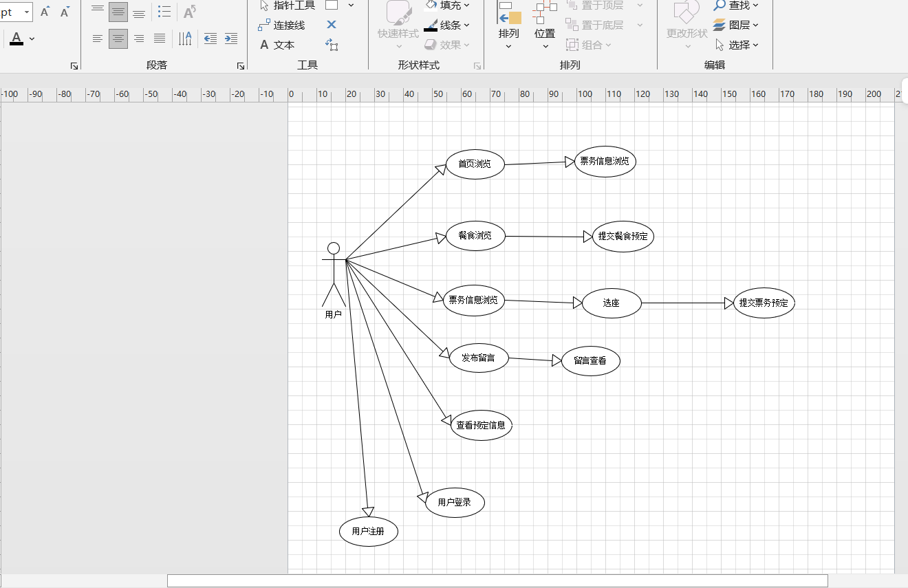Screen dimensions: 908x588
Task: Select the 选座 ellipse
Action: tap(612, 303)
